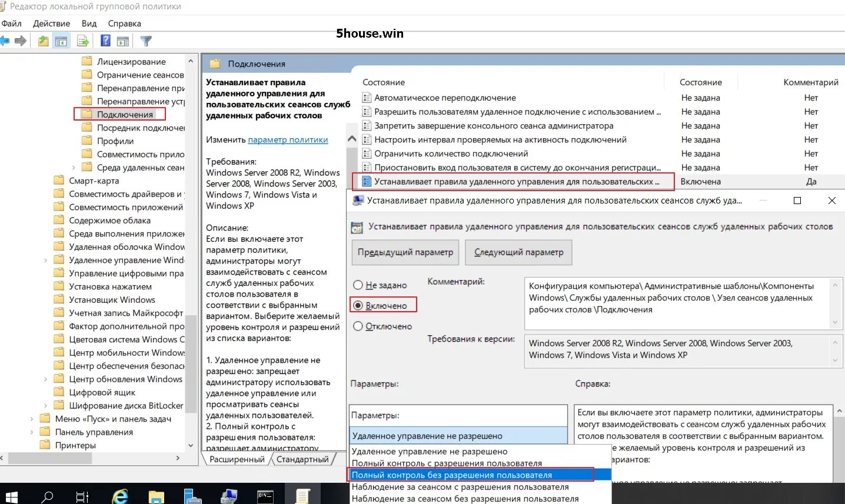Expand 'Удаленное управление Wind' tree node
The image size is (845, 504).
(x=46, y=260)
